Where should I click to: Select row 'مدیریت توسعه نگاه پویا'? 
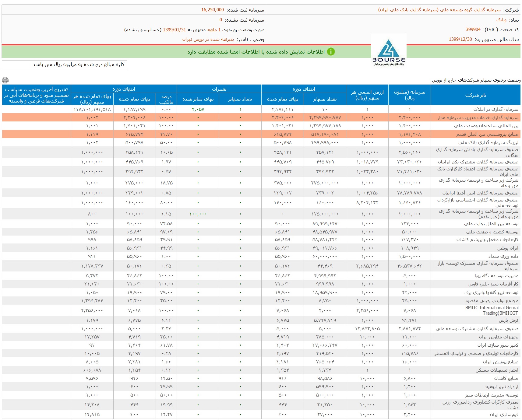(x=261, y=276)
